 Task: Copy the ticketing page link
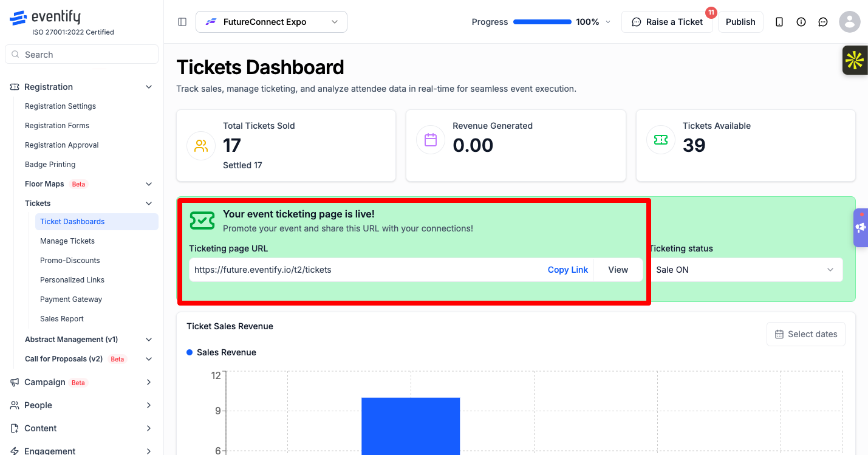568,270
